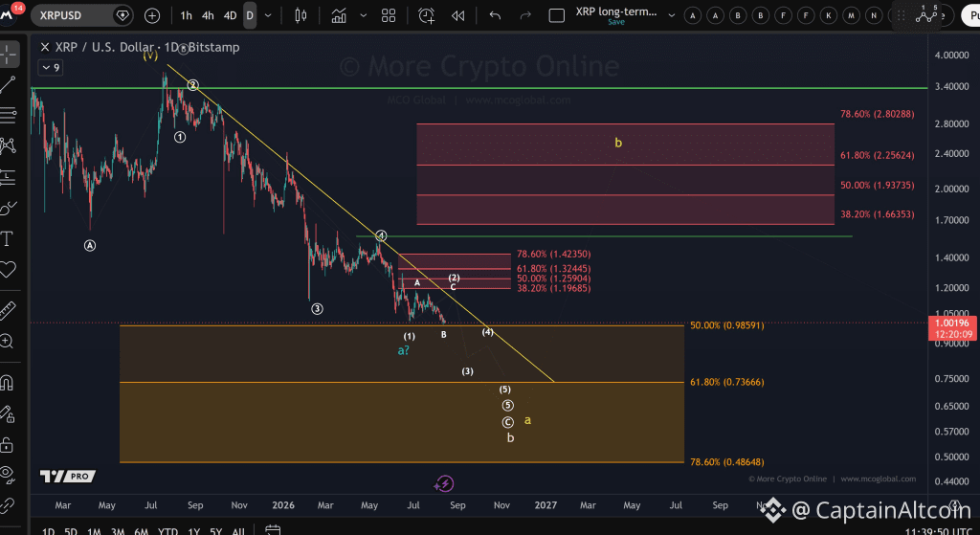Open the Fibonacci and Gann tools group
The width and height of the screenshot is (980, 535).
click(8, 115)
